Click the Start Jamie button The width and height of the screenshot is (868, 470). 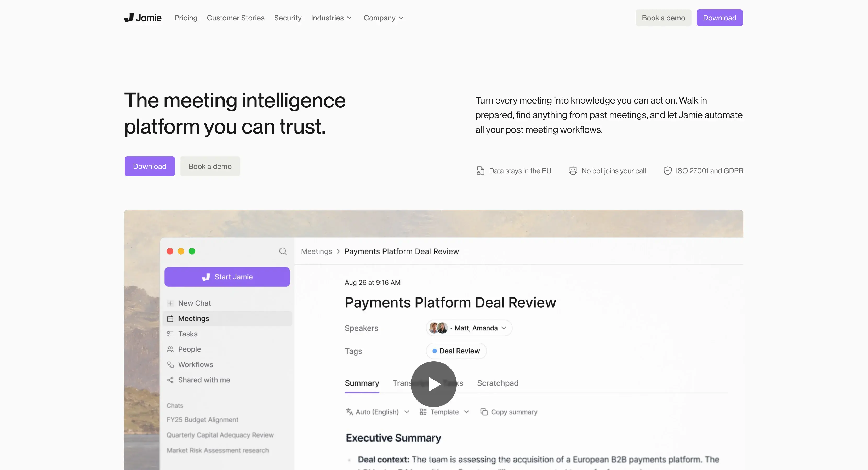click(x=227, y=277)
